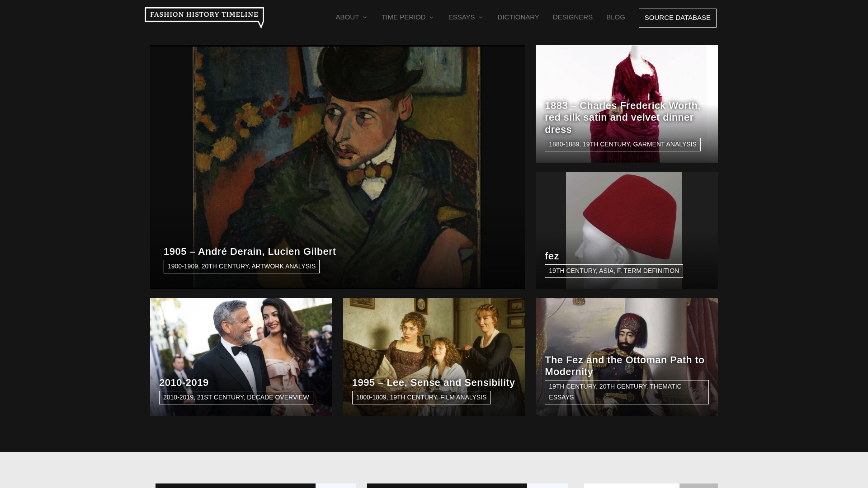Image resolution: width=868 pixels, height=488 pixels.
Task: Go to the Designers page
Action: click(x=572, y=17)
